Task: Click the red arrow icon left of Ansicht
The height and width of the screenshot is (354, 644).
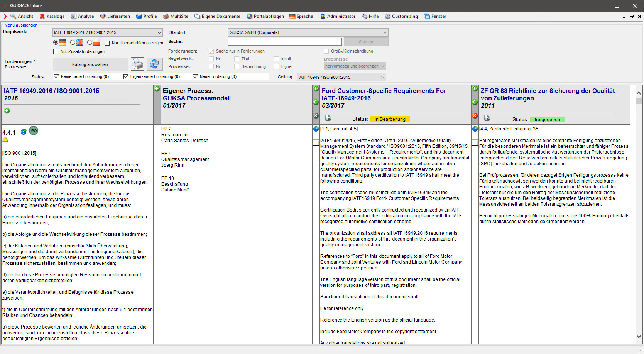Action: pos(5,16)
